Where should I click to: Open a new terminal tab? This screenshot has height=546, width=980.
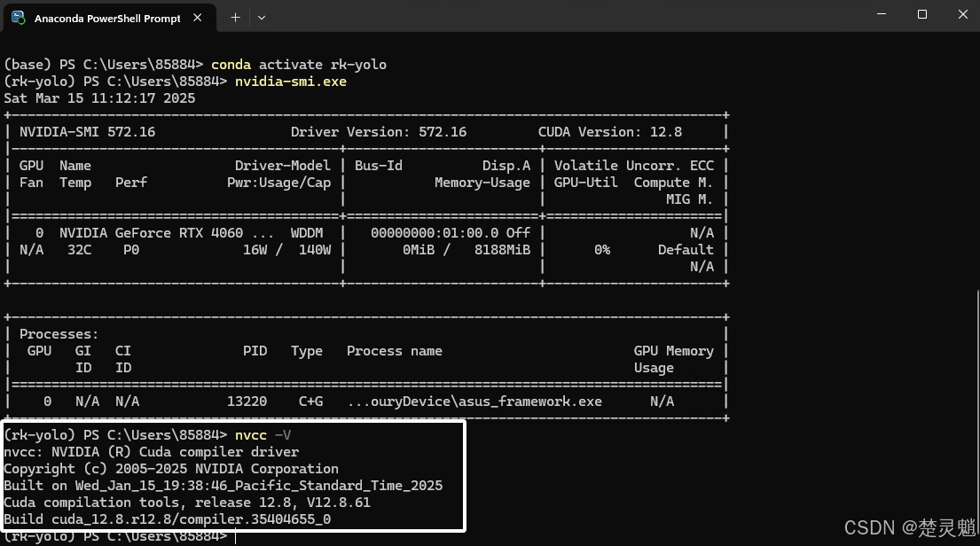click(x=235, y=18)
